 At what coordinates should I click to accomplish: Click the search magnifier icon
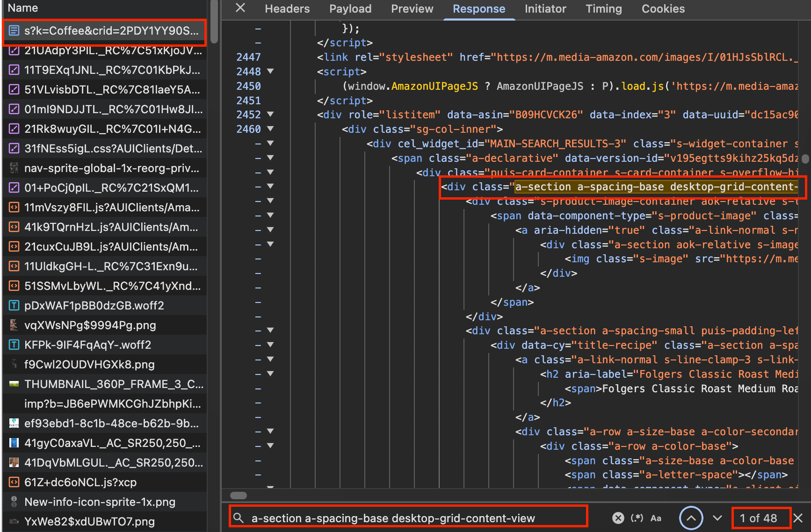click(x=239, y=518)
